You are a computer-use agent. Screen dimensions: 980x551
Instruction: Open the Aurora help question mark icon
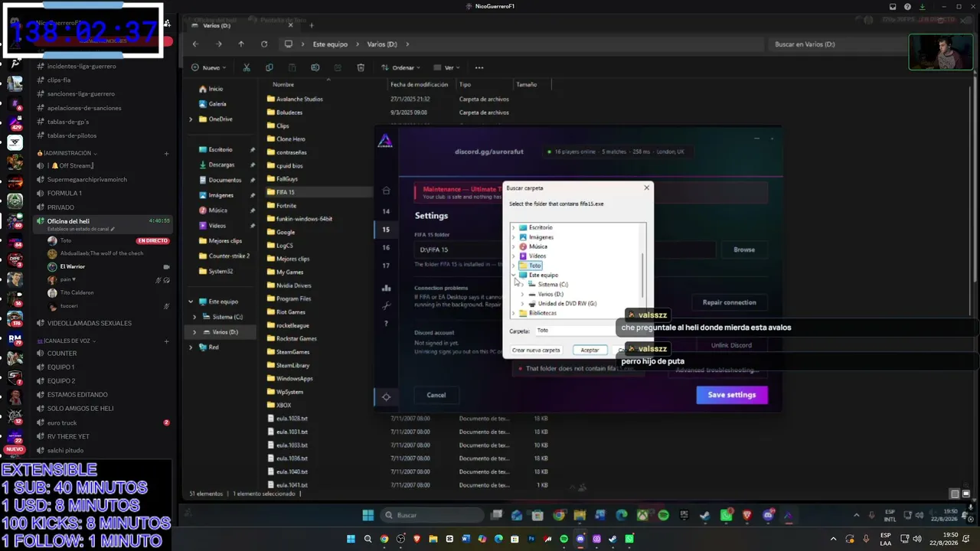386,324
